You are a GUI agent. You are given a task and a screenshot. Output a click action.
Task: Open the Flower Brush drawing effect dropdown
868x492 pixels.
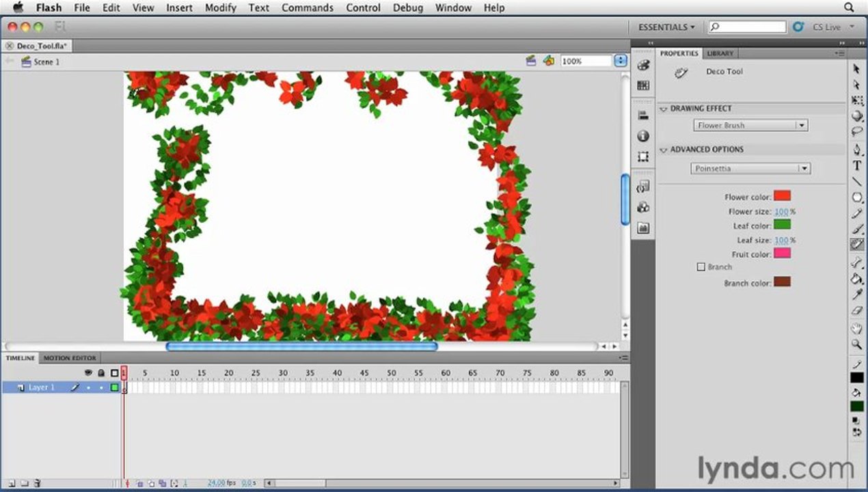click(x=750, y=126)
